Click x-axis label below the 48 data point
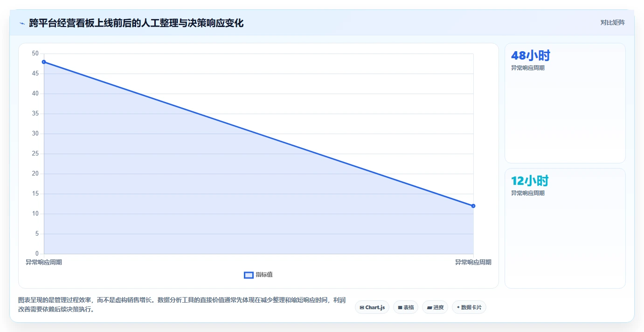The image size is (644, 332). 44,263
